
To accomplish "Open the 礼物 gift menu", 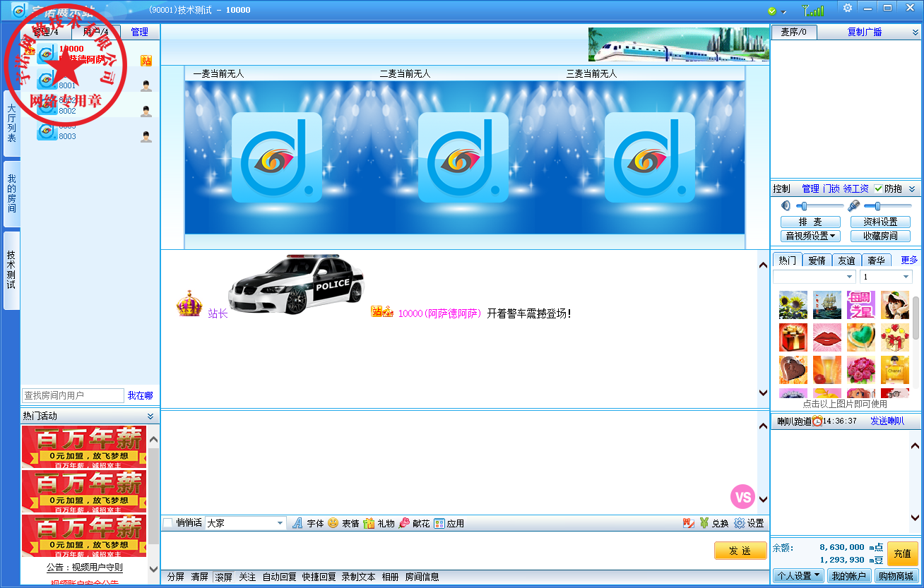I will (379, 523).
